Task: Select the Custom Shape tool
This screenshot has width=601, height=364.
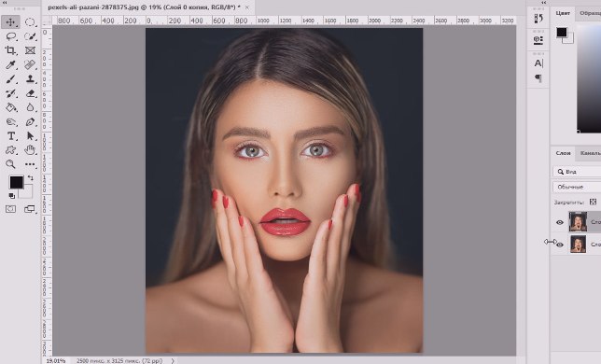Action: pyautogui.click(x=10, y=150)
